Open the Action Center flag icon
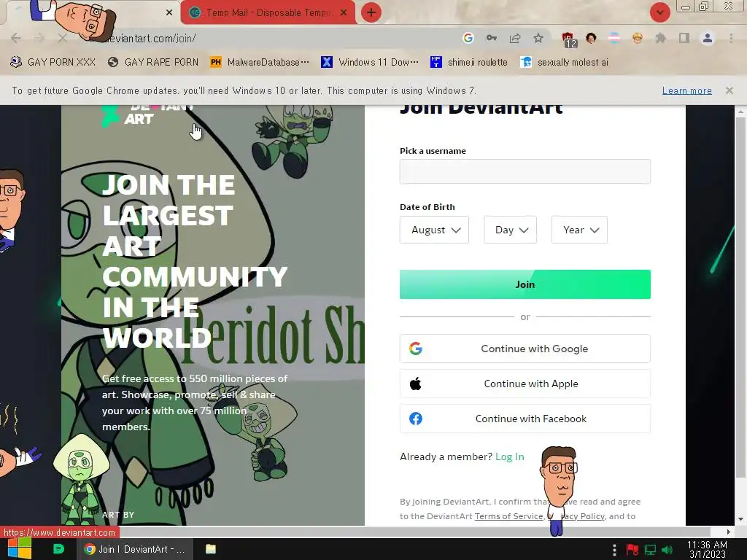 point(632,550)
